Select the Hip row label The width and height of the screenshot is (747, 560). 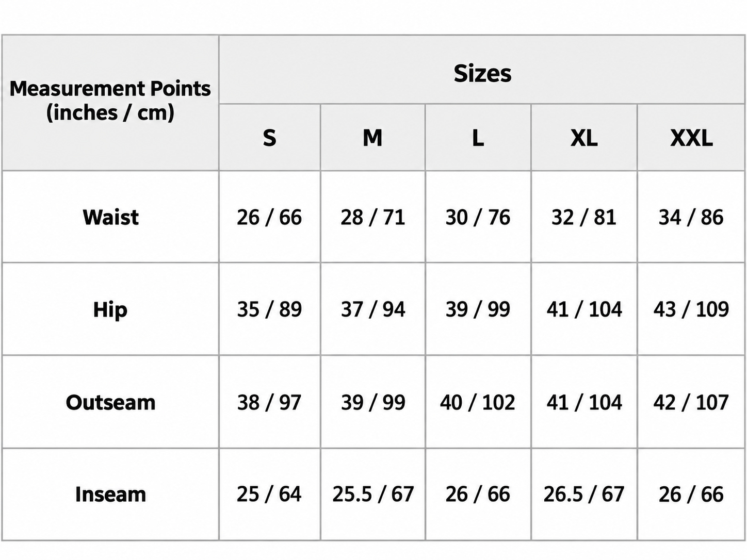point(110,309)
